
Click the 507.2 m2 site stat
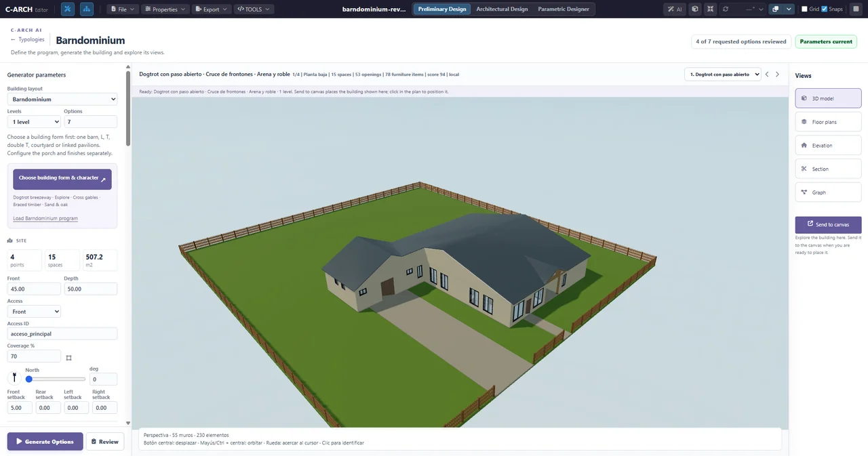click(100, 260)
